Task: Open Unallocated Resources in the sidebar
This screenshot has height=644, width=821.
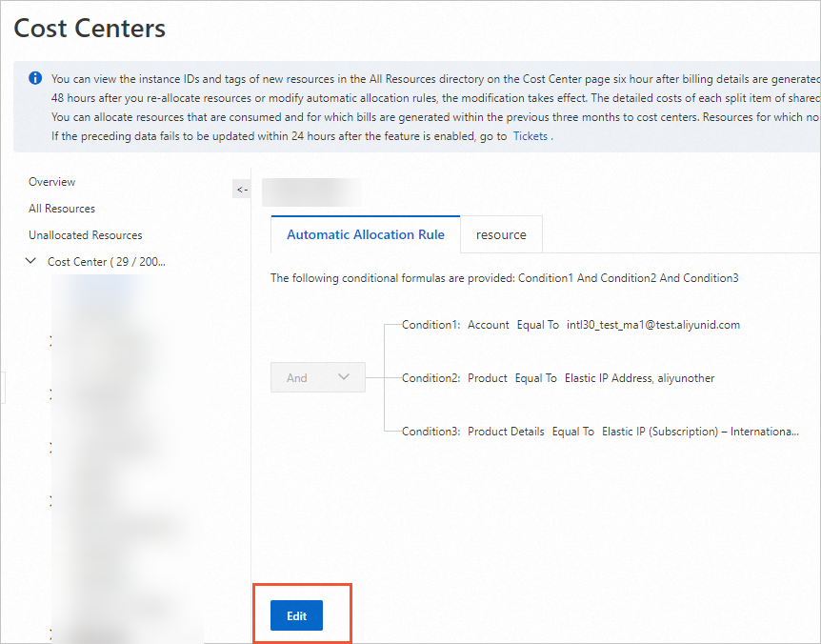Action: [86, 235]
